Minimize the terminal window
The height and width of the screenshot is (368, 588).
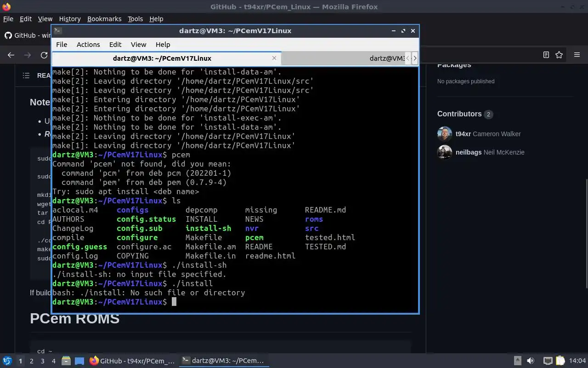(394, 31)
